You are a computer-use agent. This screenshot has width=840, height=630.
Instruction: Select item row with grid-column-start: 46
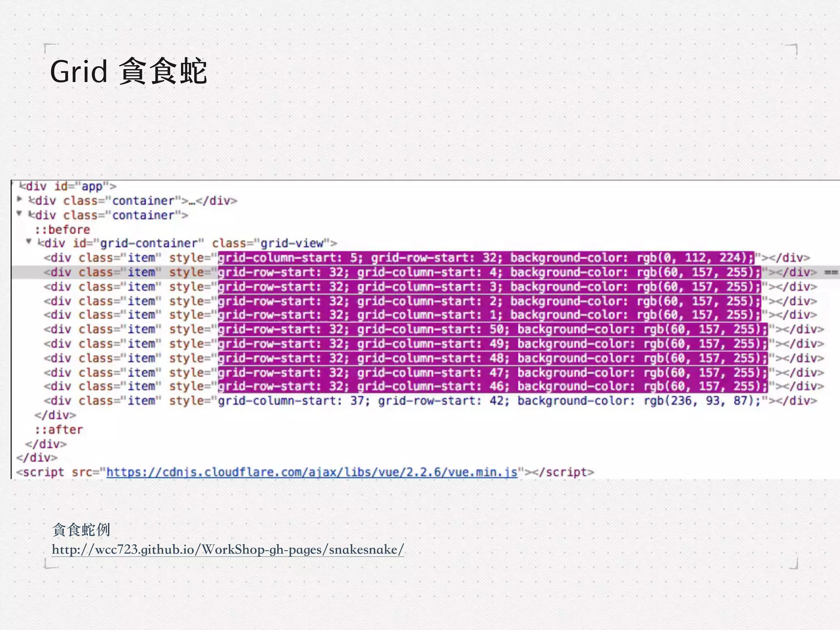click(434, 386)
